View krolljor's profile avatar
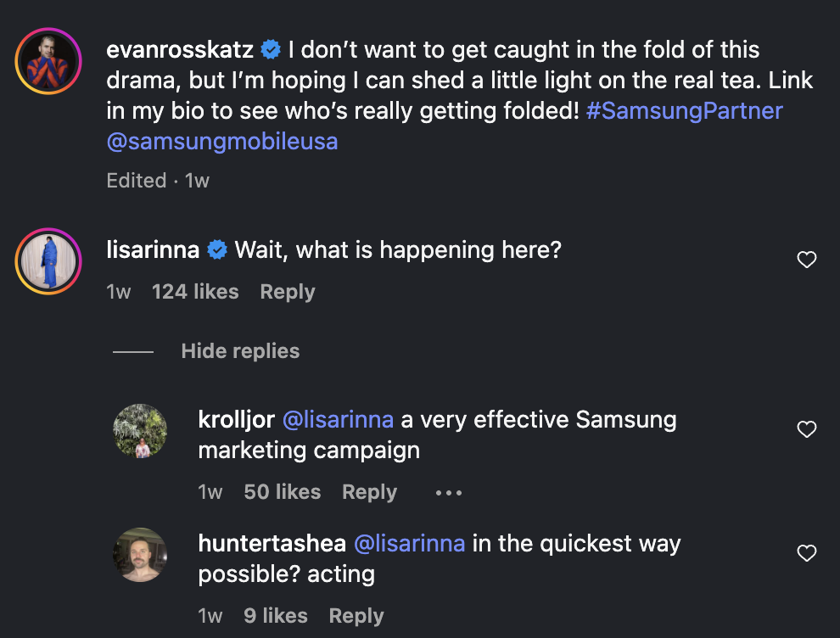Viewport: 840px width, 638px height. click(x=140, y=431)
